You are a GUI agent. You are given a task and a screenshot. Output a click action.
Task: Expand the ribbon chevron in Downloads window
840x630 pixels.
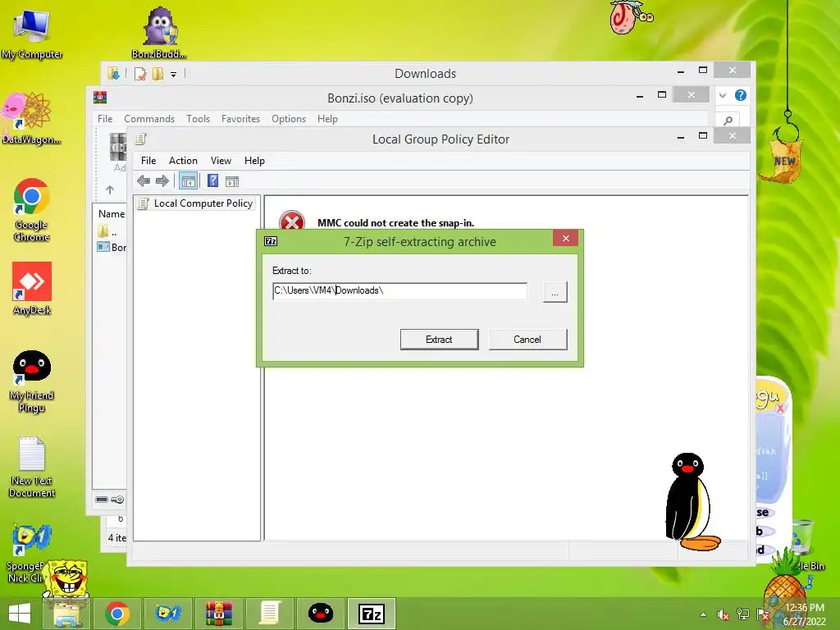[723, 95]
